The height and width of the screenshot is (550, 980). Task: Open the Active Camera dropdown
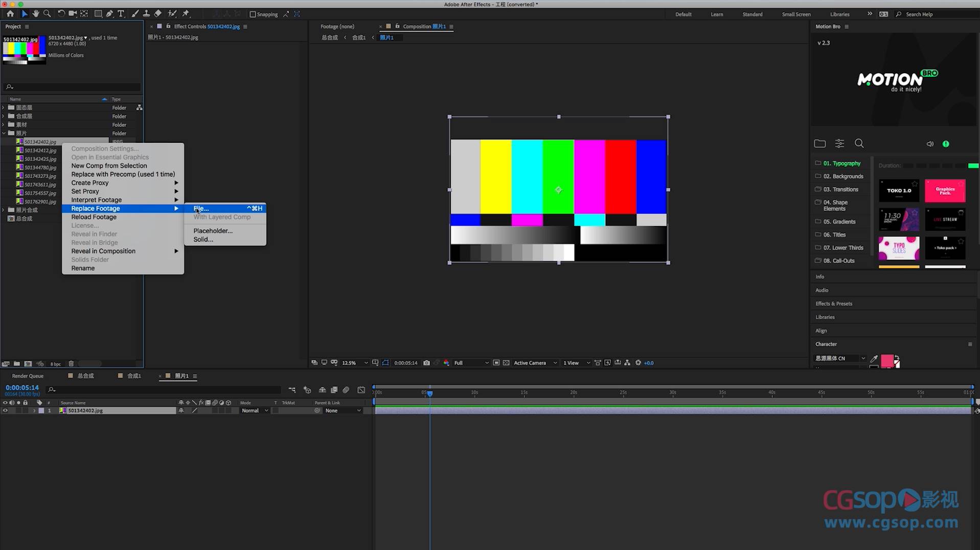tap(535, 363)
